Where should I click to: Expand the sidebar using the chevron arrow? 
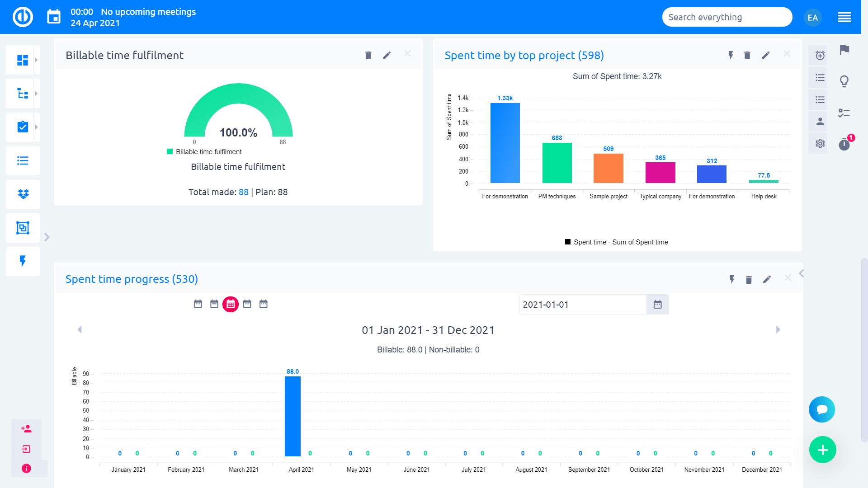pyautogui.click(x=47, y=237)
